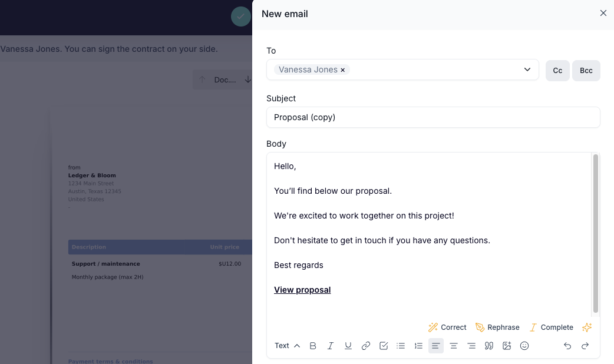
Task: Insert an image into the email
Action: tap(507, 346)
